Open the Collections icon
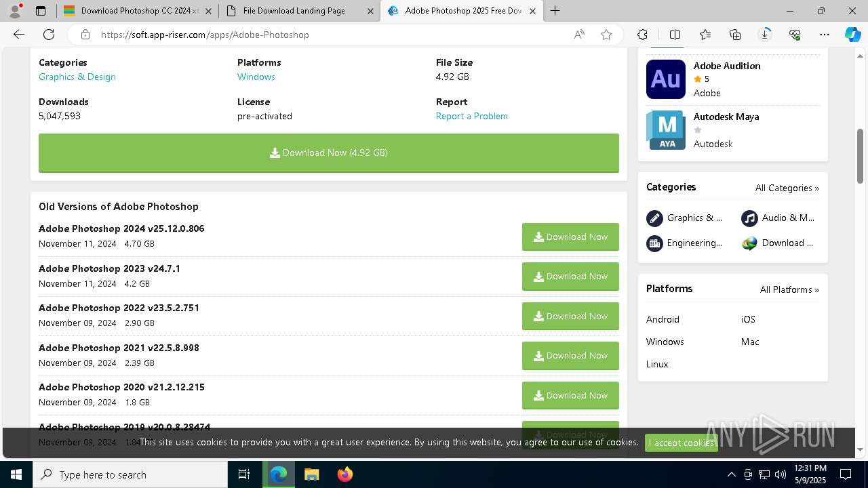This screenshot has width=868, height=488. [x=735, y=35]
